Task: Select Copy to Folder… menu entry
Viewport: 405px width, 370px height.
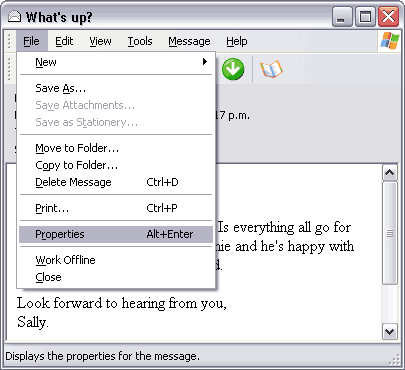Action: click(116, 165)
